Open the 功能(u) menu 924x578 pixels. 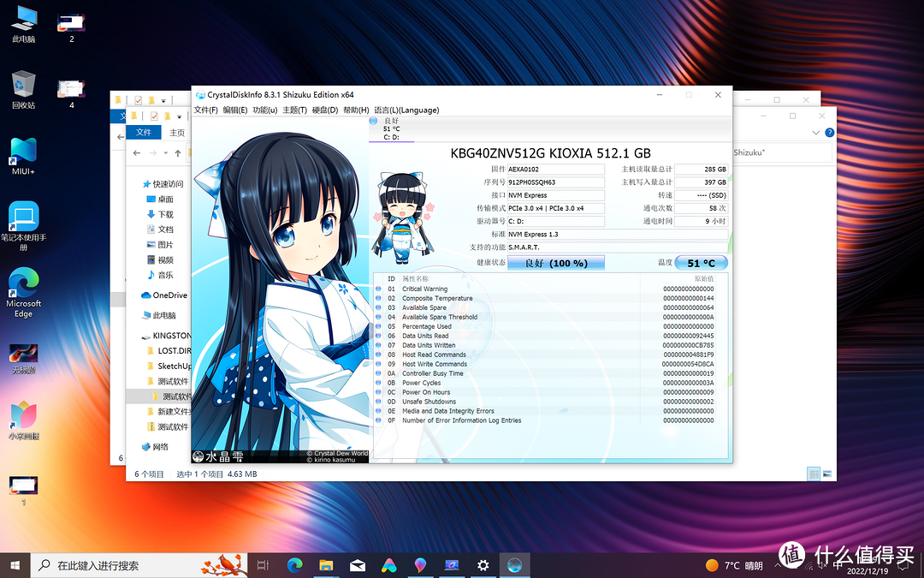tap(265, 110)
